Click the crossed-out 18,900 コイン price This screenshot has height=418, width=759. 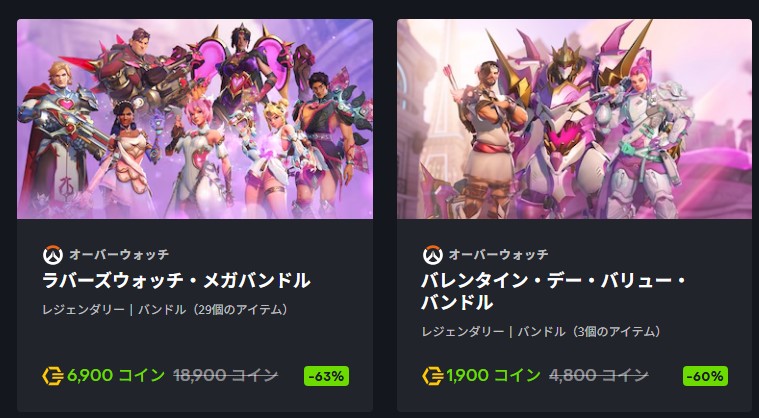point(226,375)
